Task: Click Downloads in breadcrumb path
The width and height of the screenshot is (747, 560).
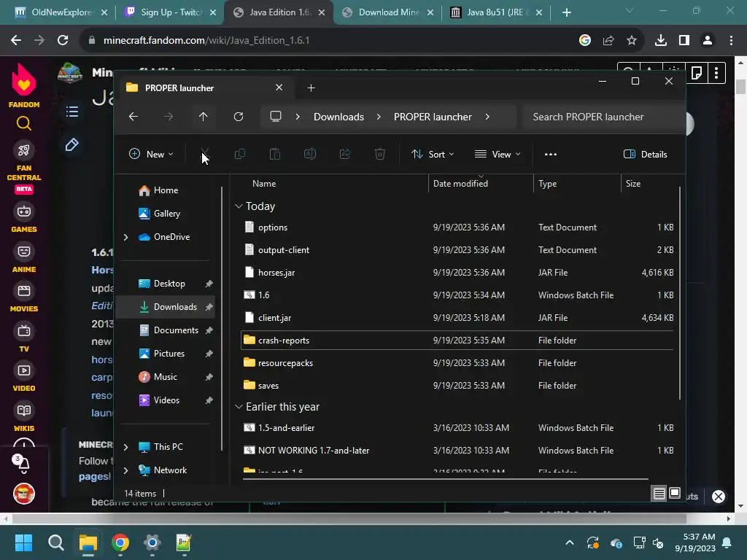Action: (x=338, y=117)
